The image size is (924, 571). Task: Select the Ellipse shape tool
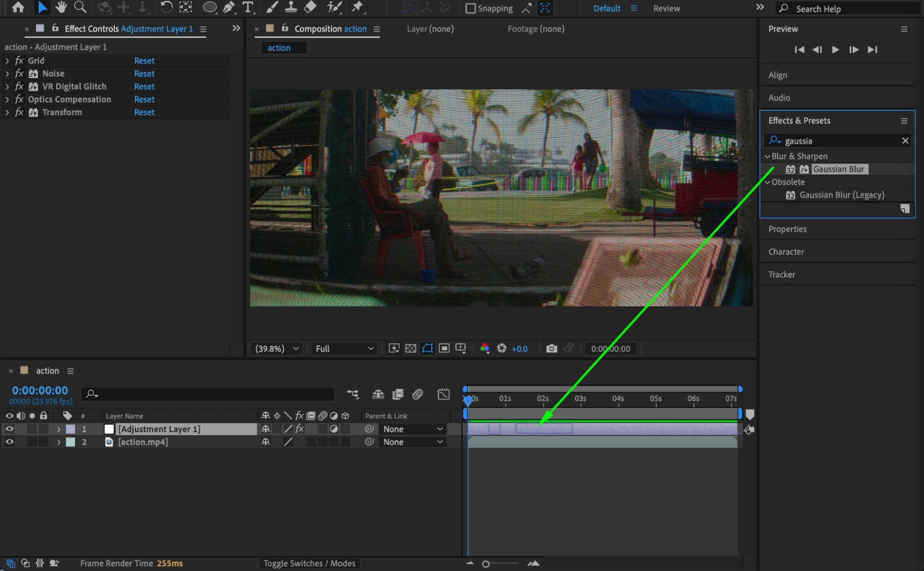[x=210, y=7]
